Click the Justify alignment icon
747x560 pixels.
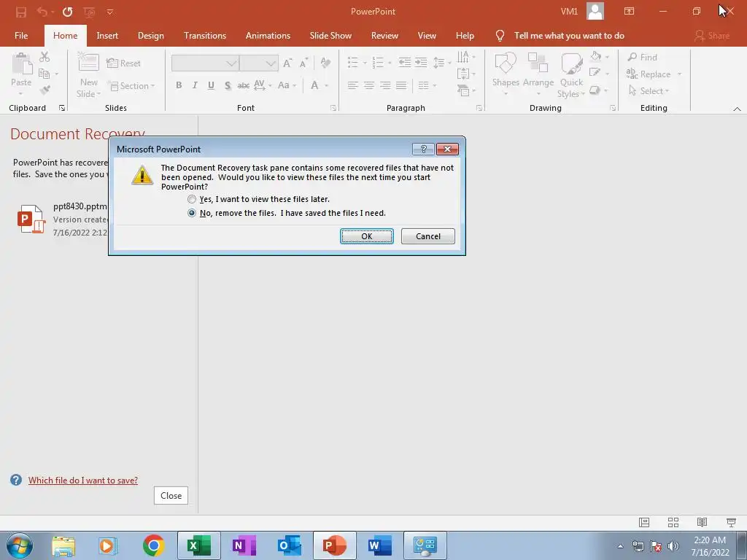tap(401, 85)
